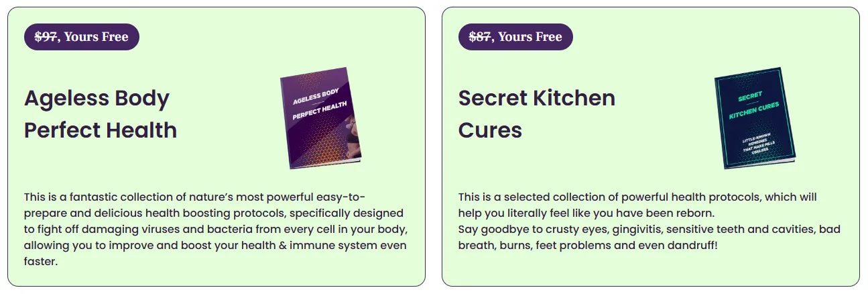
Task: Click the "Say goodbye to crusty eyes" sentence
Action: (x=649, y=238)
